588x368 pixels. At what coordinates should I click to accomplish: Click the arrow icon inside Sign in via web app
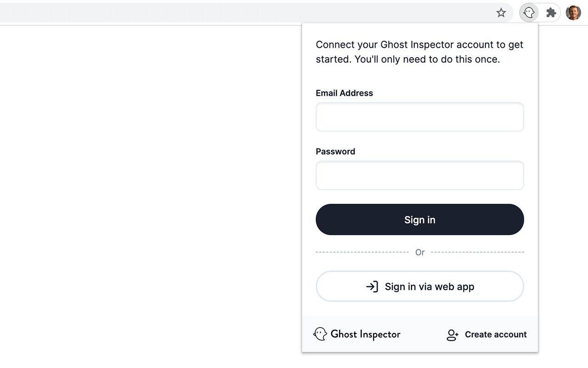[372, 286]
